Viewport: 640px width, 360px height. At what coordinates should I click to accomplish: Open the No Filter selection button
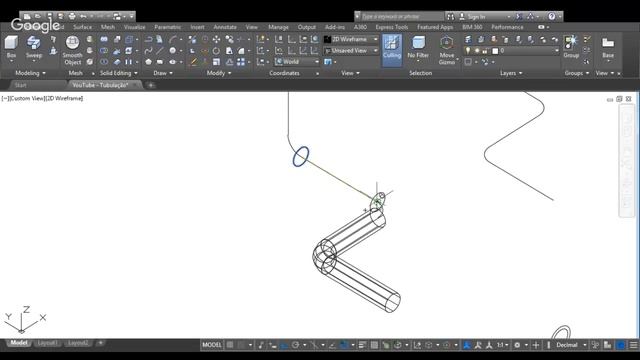click(418, 48)
